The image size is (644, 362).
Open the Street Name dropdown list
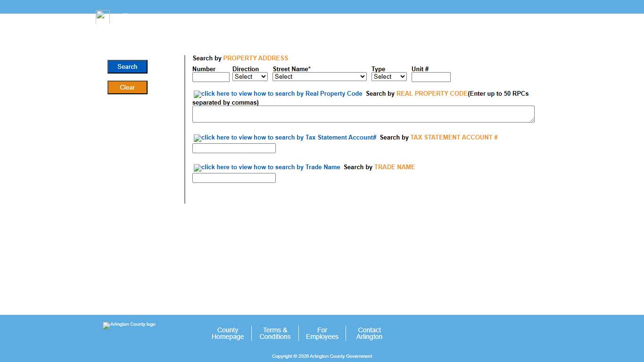[319, 77]
